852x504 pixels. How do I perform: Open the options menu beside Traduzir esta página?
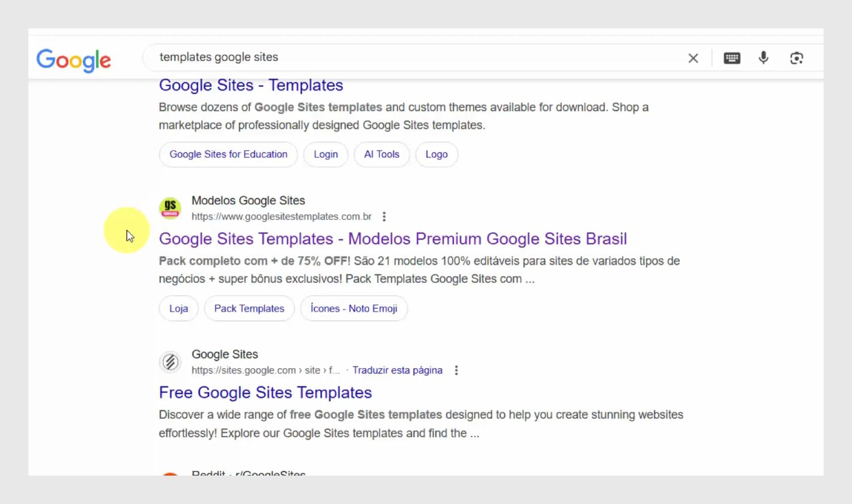point(456,370)
